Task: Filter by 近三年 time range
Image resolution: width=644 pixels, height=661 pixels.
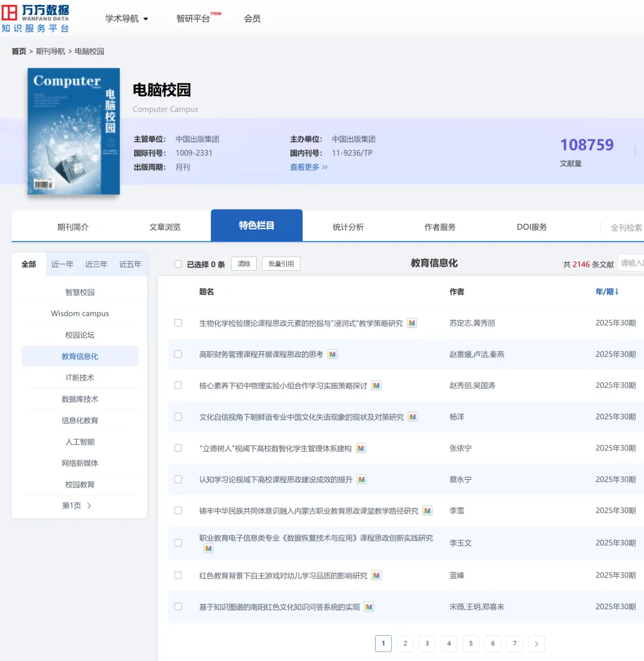Action: coord(96,264)
